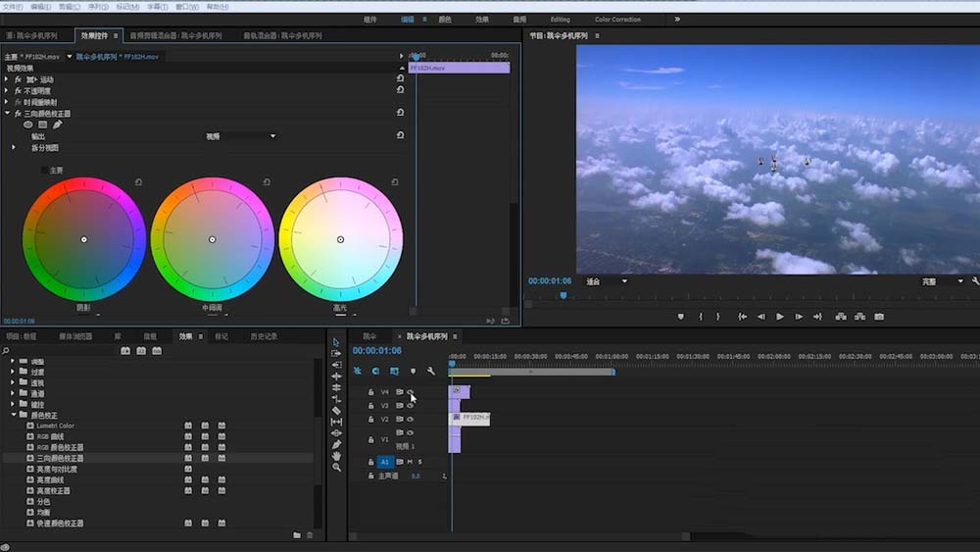Toggle the lock on track V2
The width and height of the screenshot is (980, 552).
click(x=370, y=419)
